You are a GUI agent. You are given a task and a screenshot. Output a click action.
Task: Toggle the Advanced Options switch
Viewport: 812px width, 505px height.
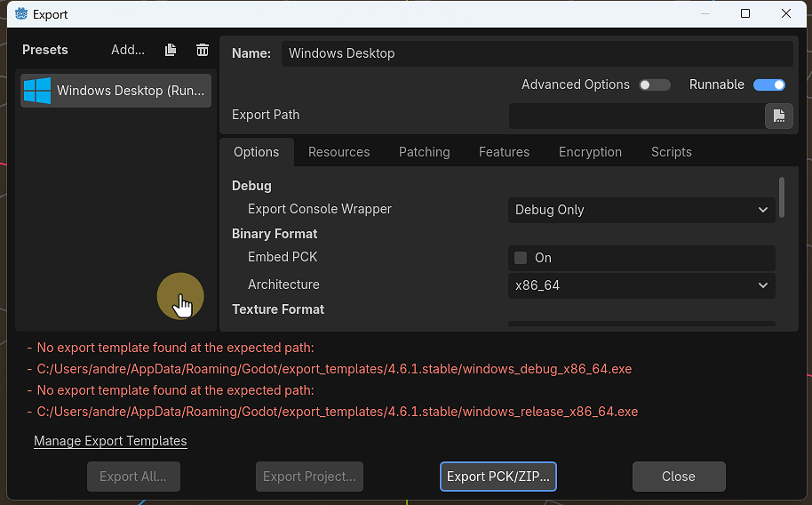(x=655, y=85)
